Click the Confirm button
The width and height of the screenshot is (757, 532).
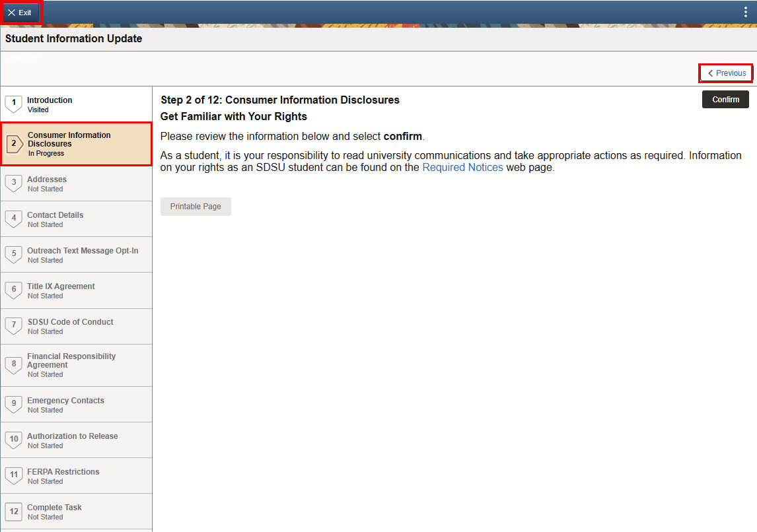725,99
